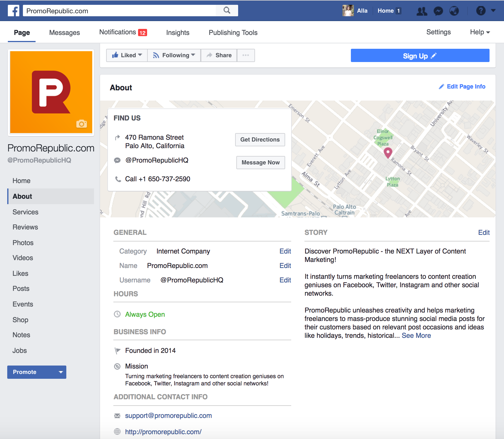
Task: Open the globe notifications icon
Action: pos(454,11)
